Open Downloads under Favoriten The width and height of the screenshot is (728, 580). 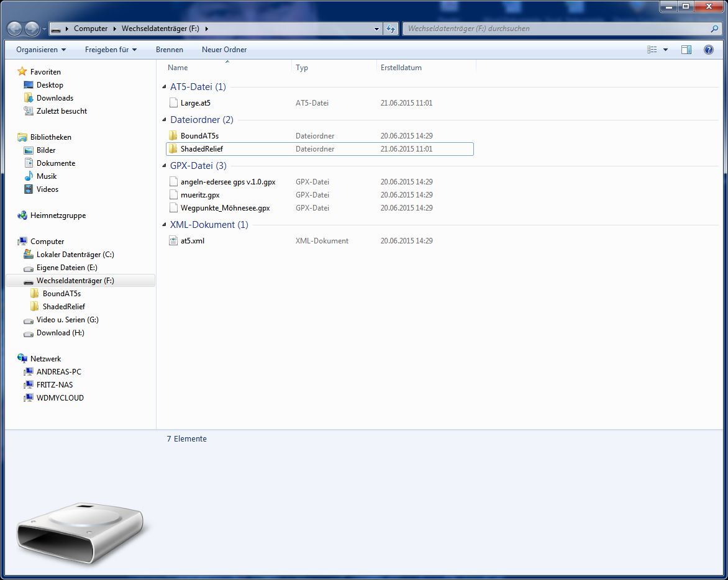point(55,98)
